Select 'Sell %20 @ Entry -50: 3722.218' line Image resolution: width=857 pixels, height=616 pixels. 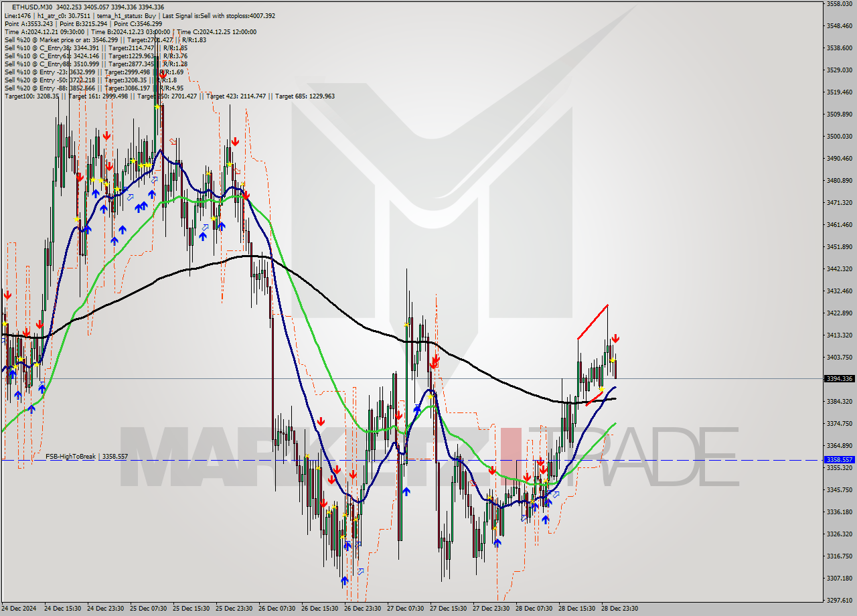tap(90, 80)
